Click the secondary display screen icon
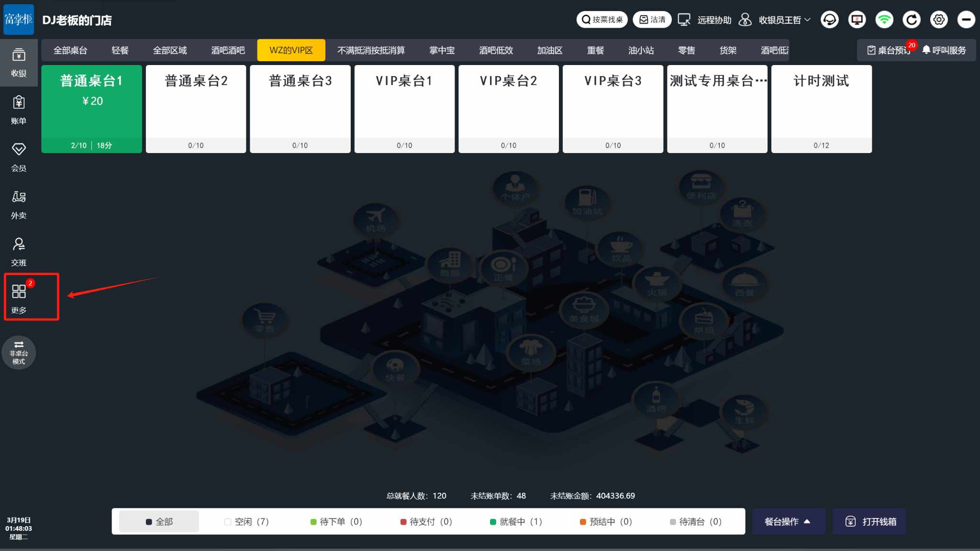This screenshot has width=980, height=551. (x=857, y=20)
